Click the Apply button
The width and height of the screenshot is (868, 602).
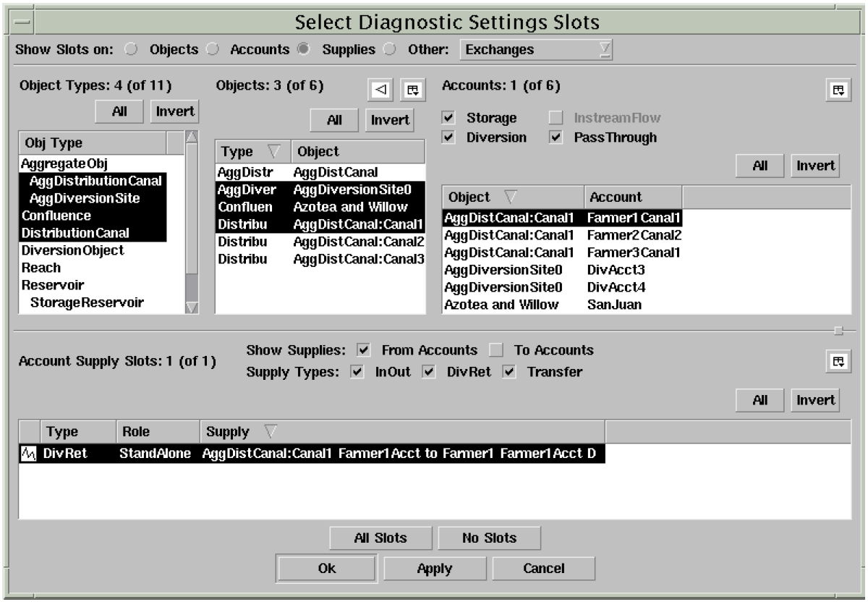click(435, 569)
